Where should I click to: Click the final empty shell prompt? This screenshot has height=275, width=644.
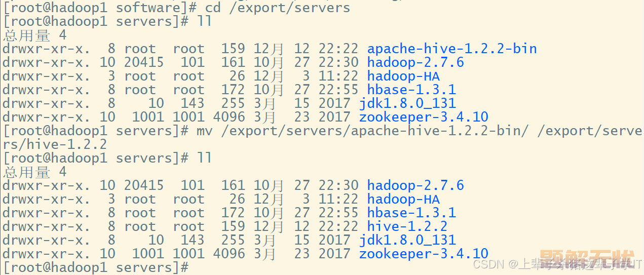(96, 267)
